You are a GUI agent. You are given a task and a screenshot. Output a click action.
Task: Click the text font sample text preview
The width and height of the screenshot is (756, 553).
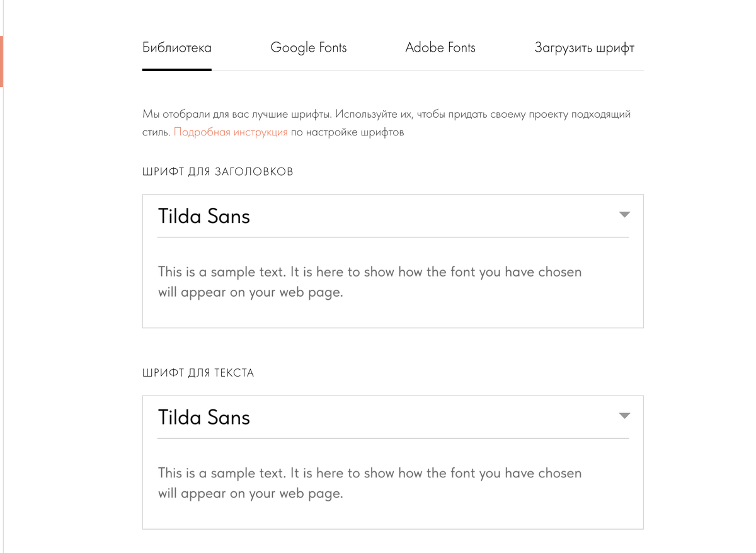[369, 483]
